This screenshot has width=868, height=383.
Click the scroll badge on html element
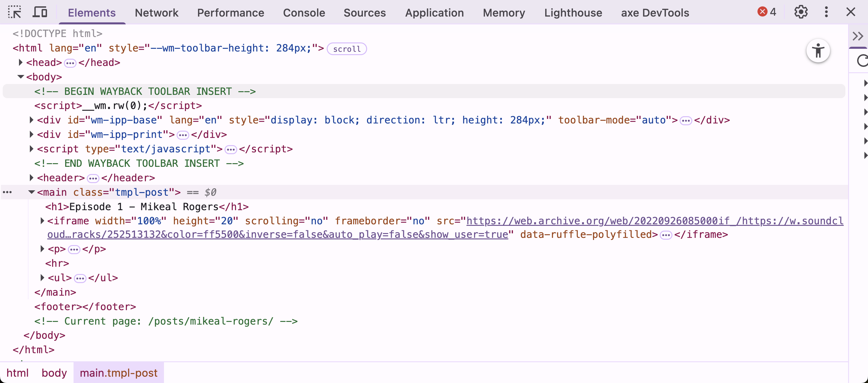[x=347, y=49]
